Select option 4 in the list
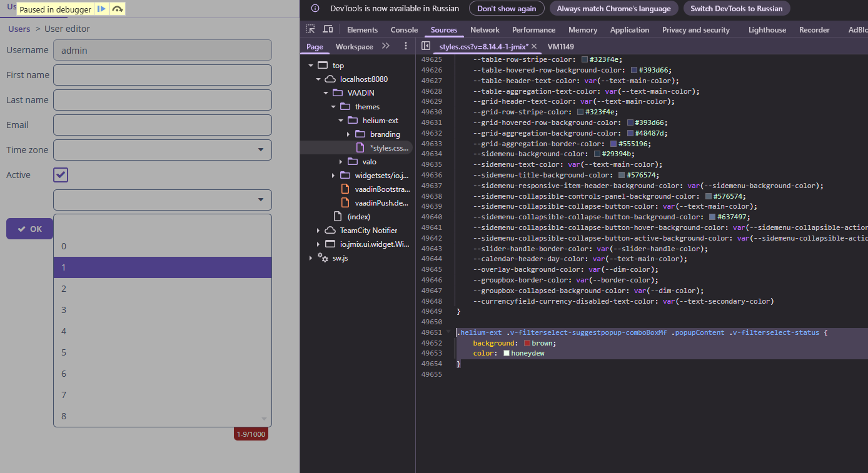Image resolution: width=868 pixels, height=473 pixels. coord(163,331)
